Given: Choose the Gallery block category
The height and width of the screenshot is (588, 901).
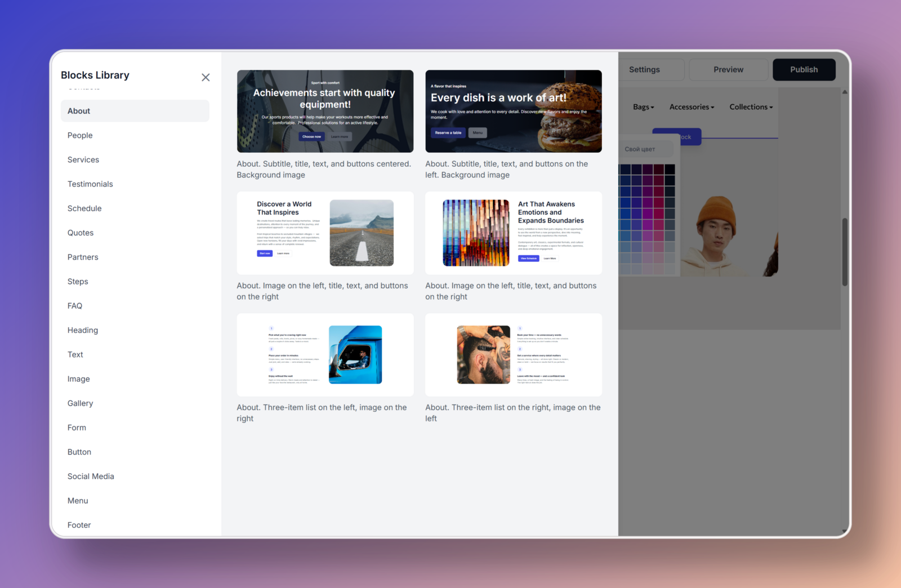Looking at the screenshot, I should pos(80,403).
